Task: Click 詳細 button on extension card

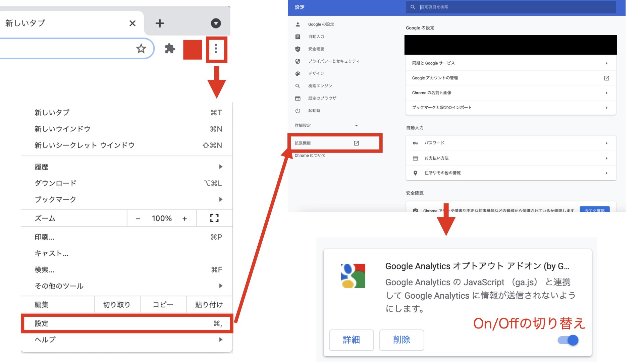Action: pos(351,340)
